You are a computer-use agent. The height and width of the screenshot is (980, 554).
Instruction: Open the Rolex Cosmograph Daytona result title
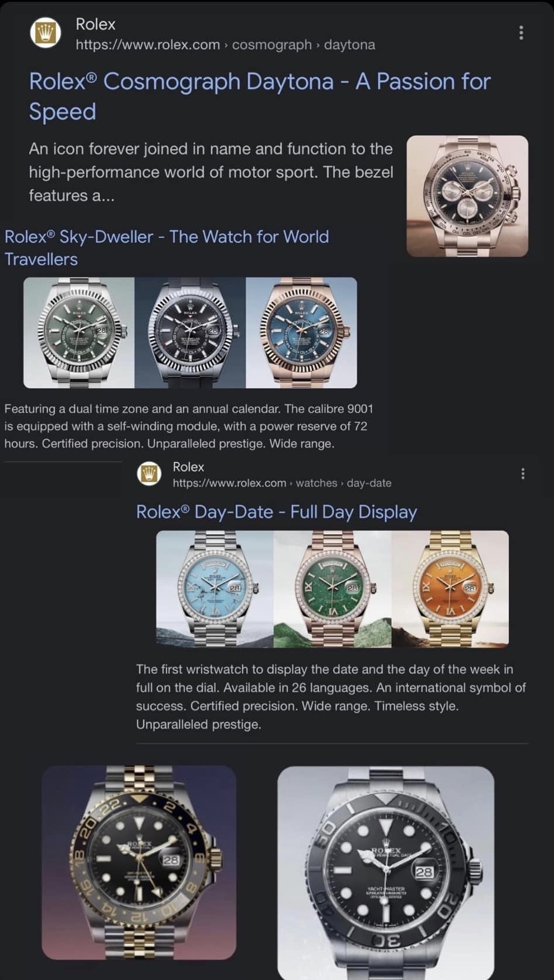pos(260,97)
